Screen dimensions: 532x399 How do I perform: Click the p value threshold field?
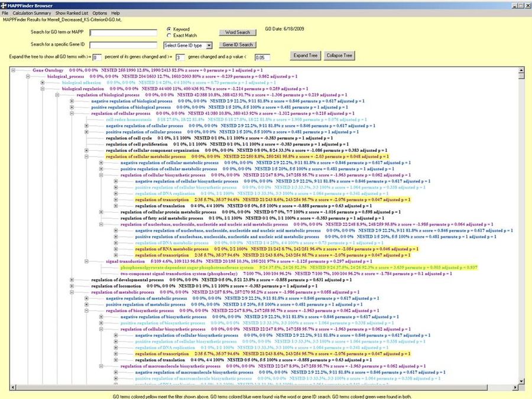click(262, 57)
